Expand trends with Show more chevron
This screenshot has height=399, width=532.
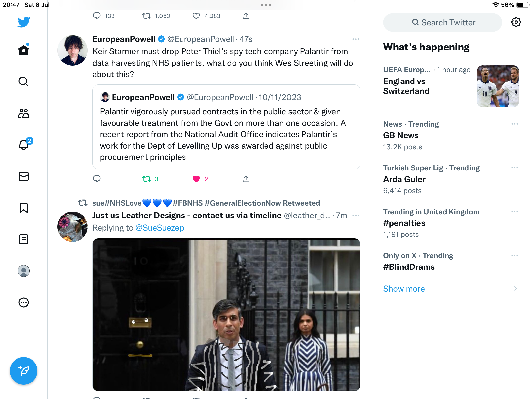(x=515, y=289)
